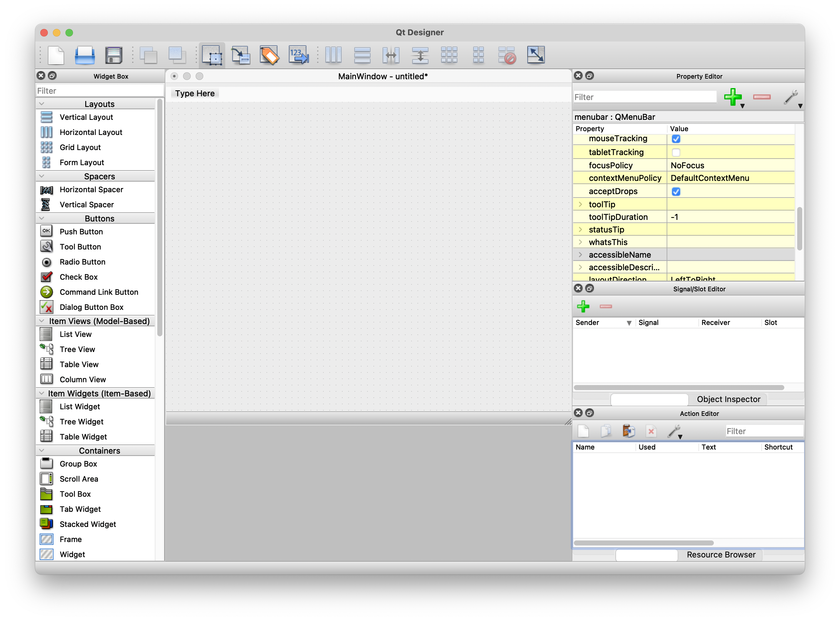Switch to Edit Tab Order mode
This screenshot has width=840, height=621.
[299, 55]
